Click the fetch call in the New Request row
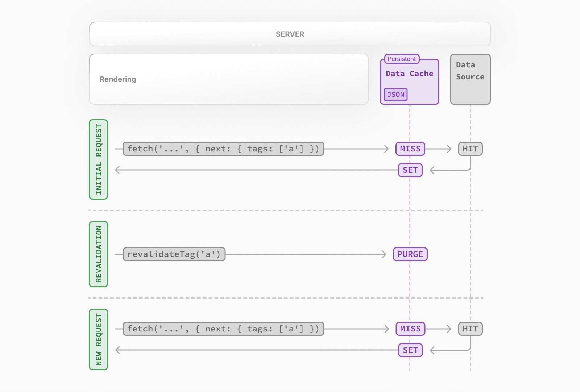The width and height of the screenshot is (580, 392). click(223, 329)
